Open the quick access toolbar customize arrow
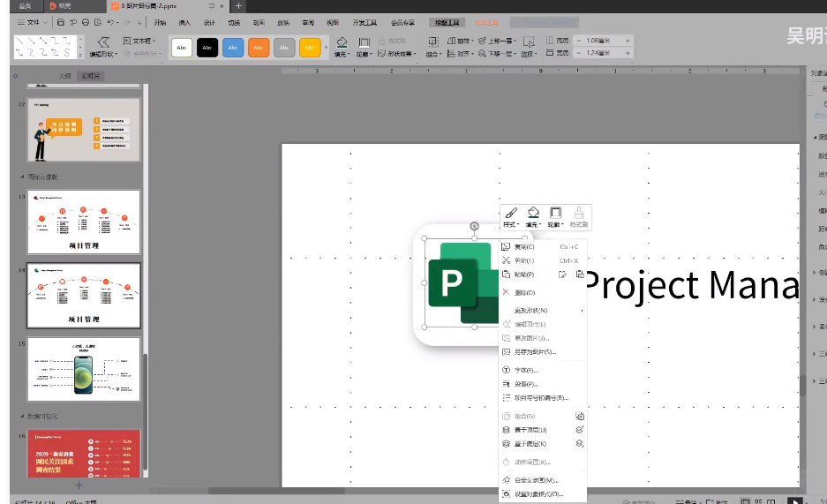Image resolution: width=827 pixels, height=504 pixels. 139,22
